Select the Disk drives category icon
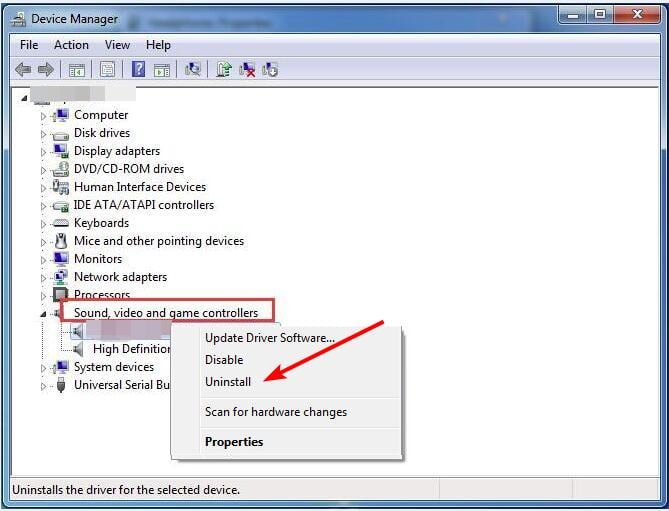This screenshot has width=669, height=511. coord(60,135)
